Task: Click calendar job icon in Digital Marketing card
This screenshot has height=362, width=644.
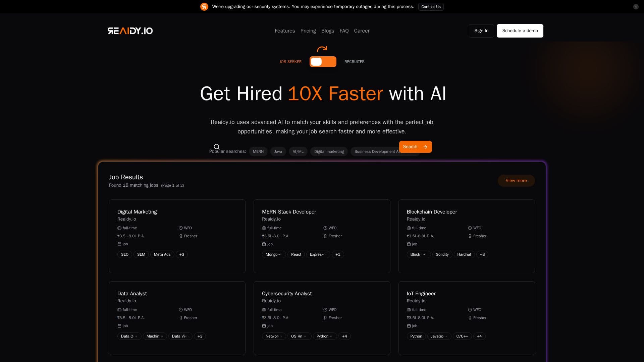Action: pos(119,244)
